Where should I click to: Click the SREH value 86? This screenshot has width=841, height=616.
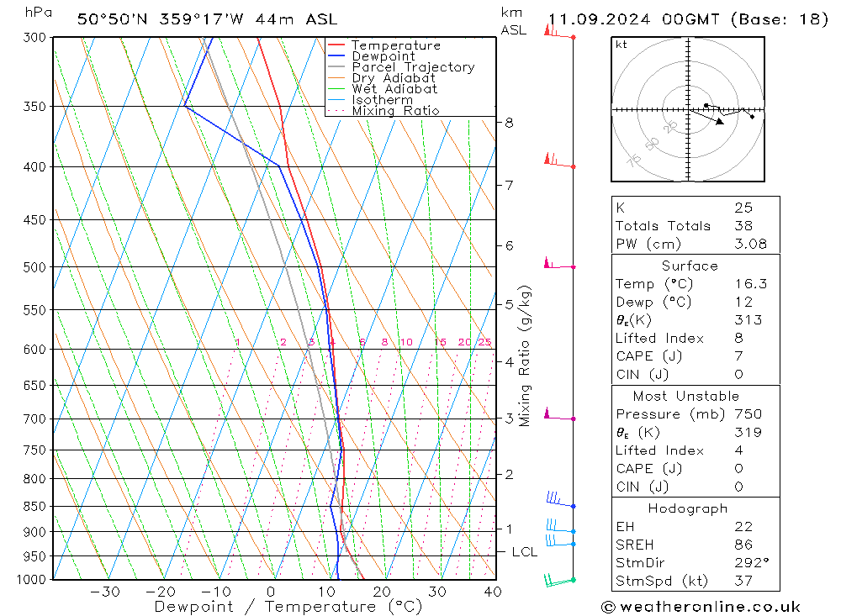point(743,545)
